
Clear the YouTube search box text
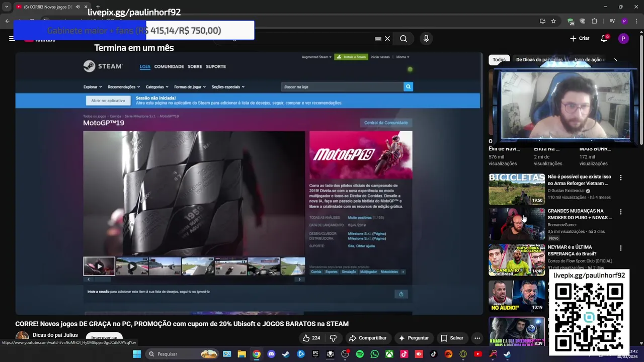[x=387, y=39]
